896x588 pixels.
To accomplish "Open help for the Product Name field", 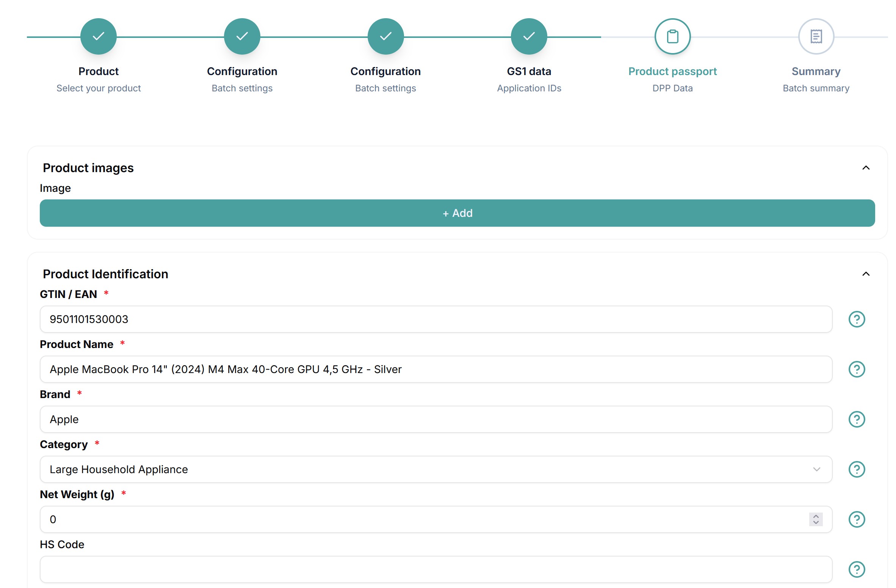I will tap(856, 369).
